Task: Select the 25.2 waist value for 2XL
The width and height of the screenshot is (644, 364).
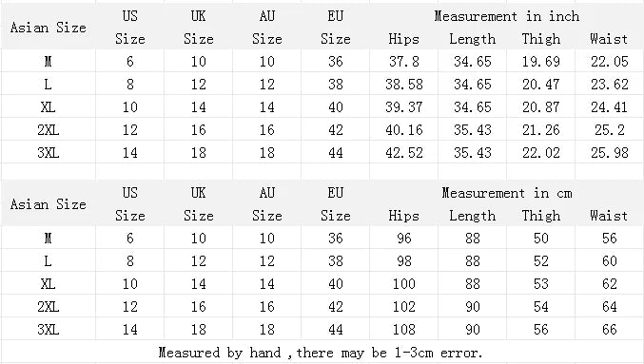Action: (x=610, y=130)
